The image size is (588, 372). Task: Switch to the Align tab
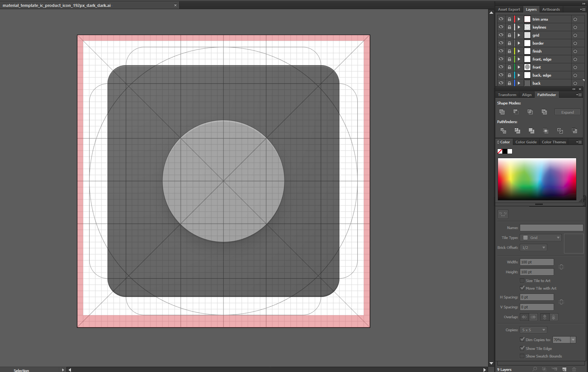(x=527, y=95)
